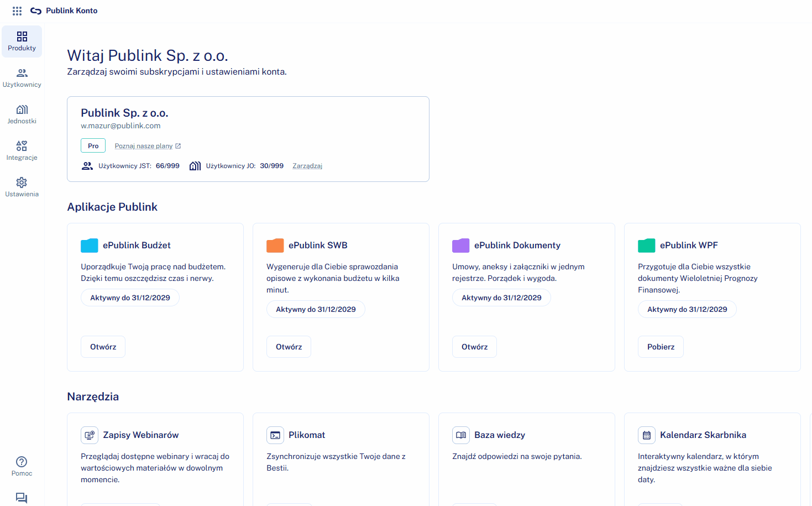Click the Publink Konto title text

[x=72, y=11]
